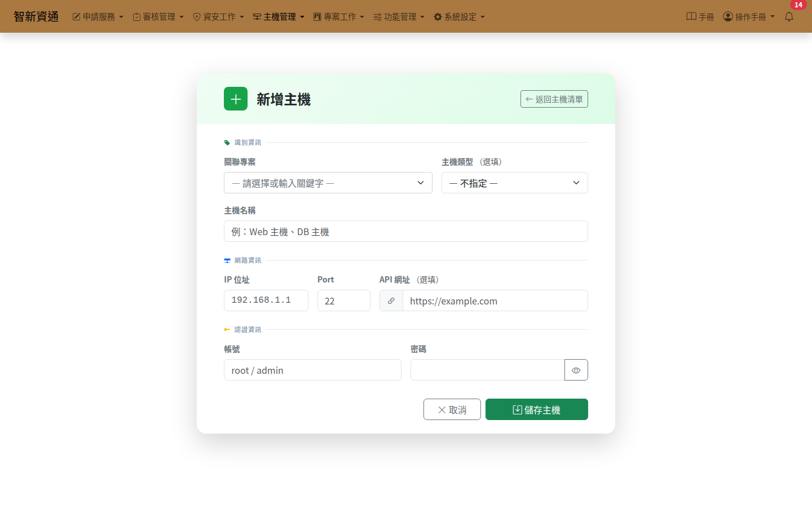Toggle password visibility eye icon
The height and width of the screenshot is (508, 812).
pyautogui.click(x=576, y=370)
